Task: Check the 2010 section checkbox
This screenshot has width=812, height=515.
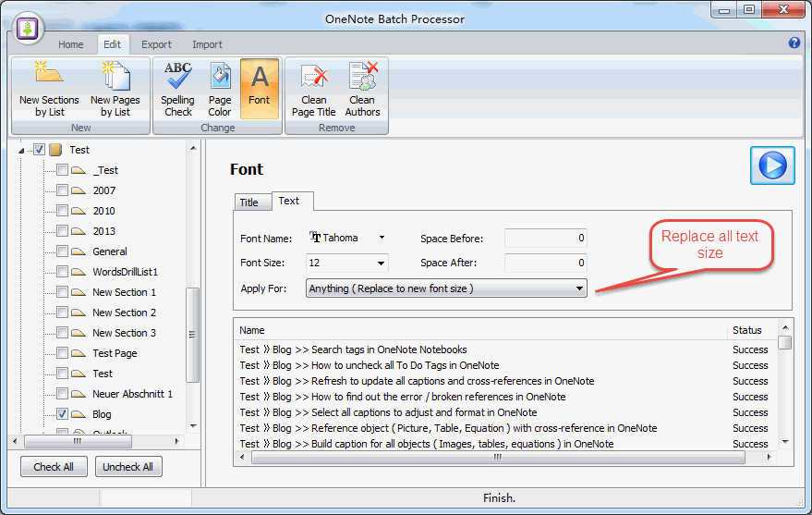Action: (x=62, y=211)
